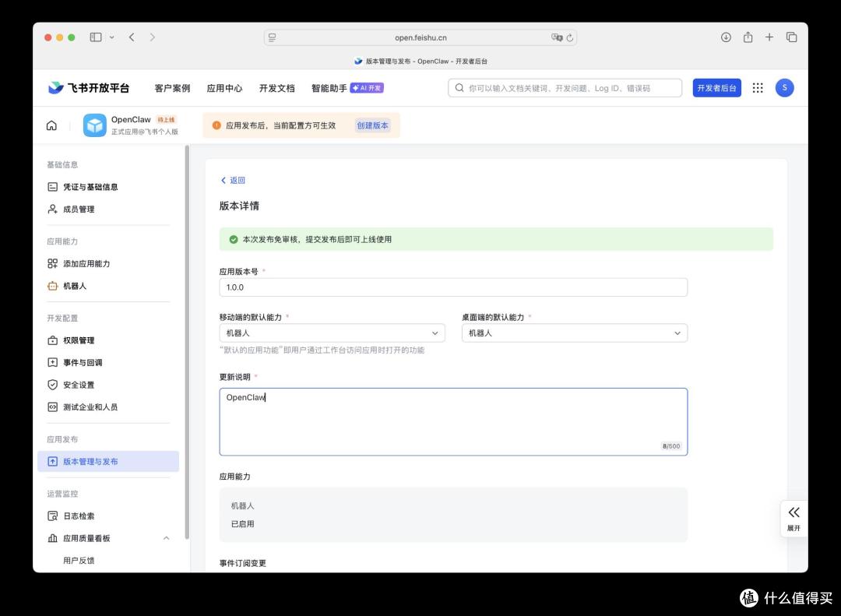841x616 pixels.
Task: Click the page settings icon in address bar
Action: click(x=273, y=37)
